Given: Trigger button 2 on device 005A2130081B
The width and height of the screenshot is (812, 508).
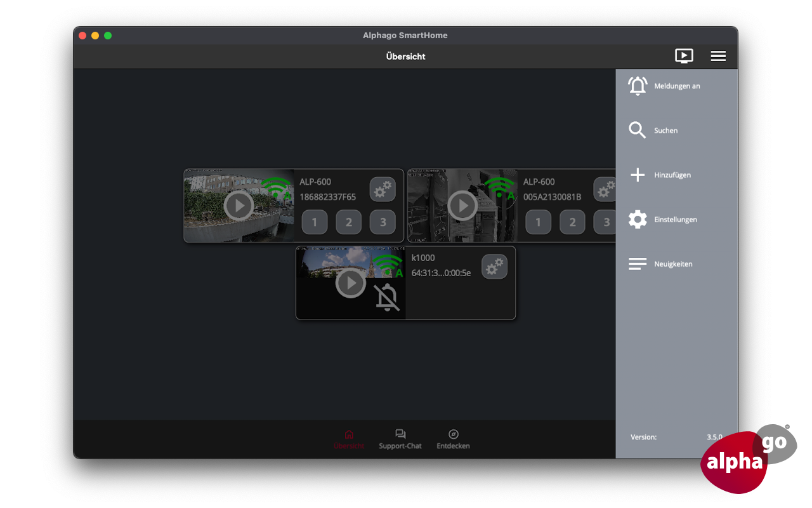Looking at the screenshot, I should tap(573, 222).
